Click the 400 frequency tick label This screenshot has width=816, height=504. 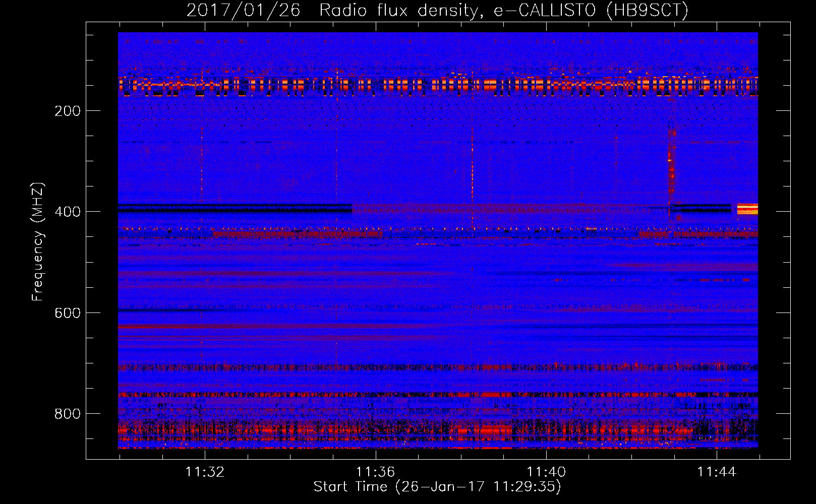click(x=68, y=212)
